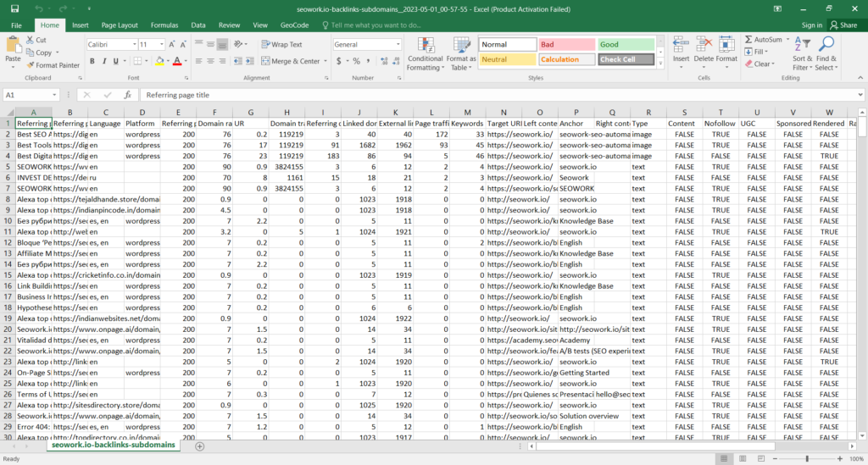Expand the formula bar

coord(860,95)
